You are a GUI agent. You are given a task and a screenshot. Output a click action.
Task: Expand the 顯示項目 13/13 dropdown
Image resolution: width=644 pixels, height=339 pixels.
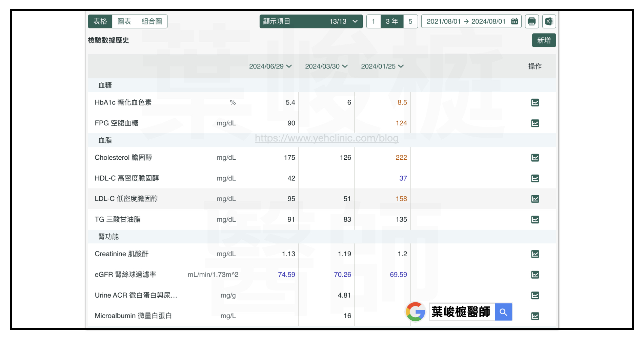tap(311, 21)
